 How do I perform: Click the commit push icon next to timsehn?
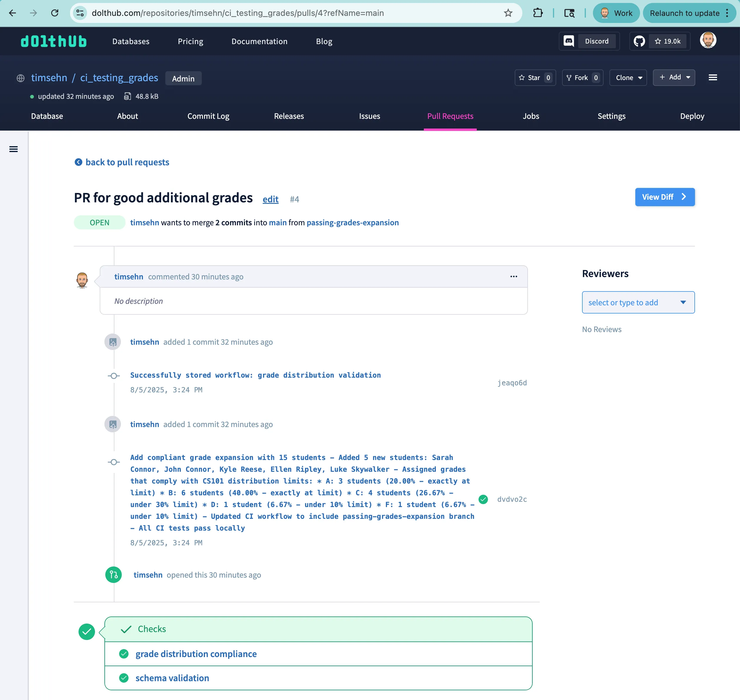point(112,342)
